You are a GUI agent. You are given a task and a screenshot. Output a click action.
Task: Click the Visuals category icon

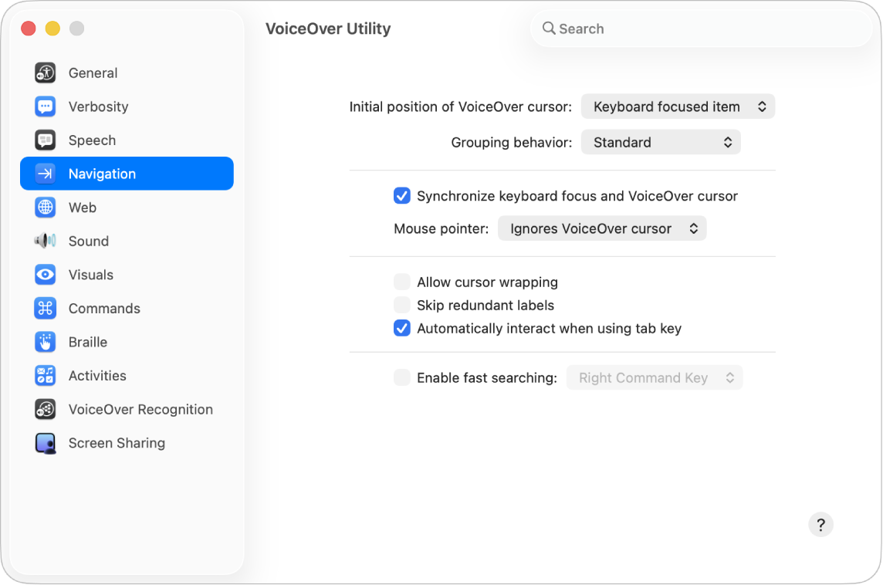point(45,275)
